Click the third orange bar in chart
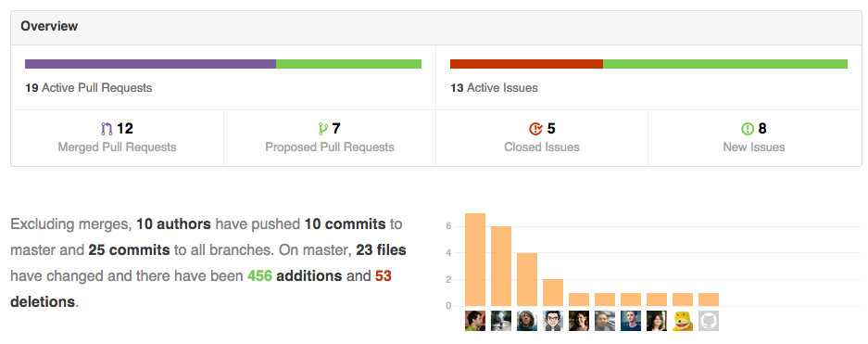The height and width of the screenshot is (344, 868). point(527,280)
